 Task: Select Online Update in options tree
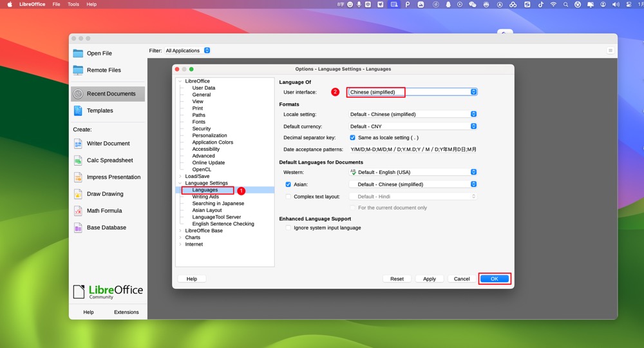point(208,162)
